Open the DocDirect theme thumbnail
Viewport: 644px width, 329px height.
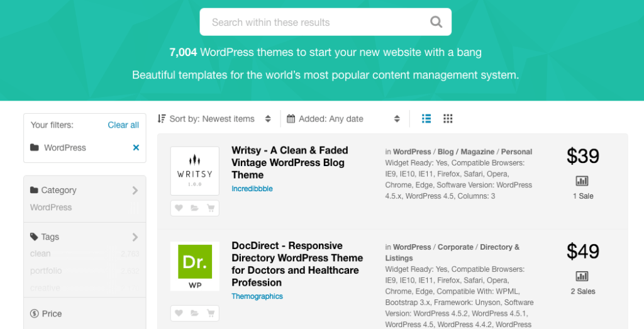[x=195, y=266]
